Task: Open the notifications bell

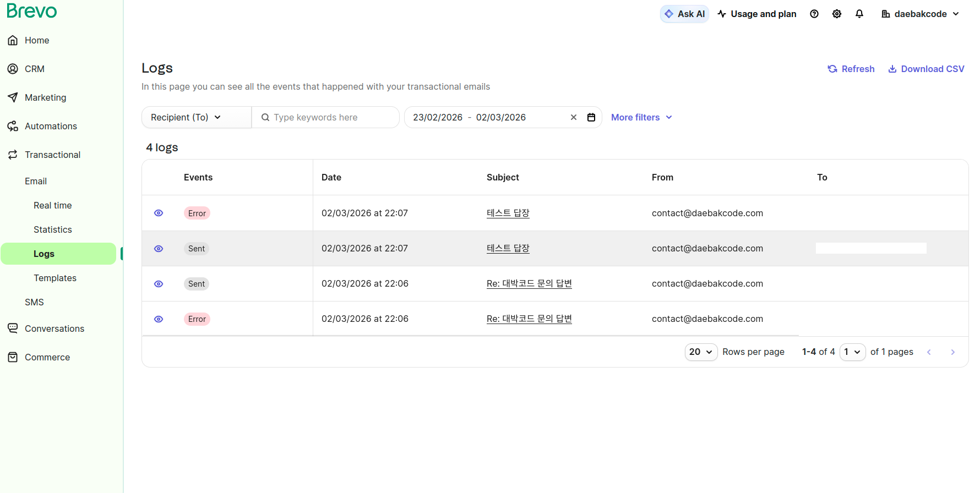Action: coord(859,14)
